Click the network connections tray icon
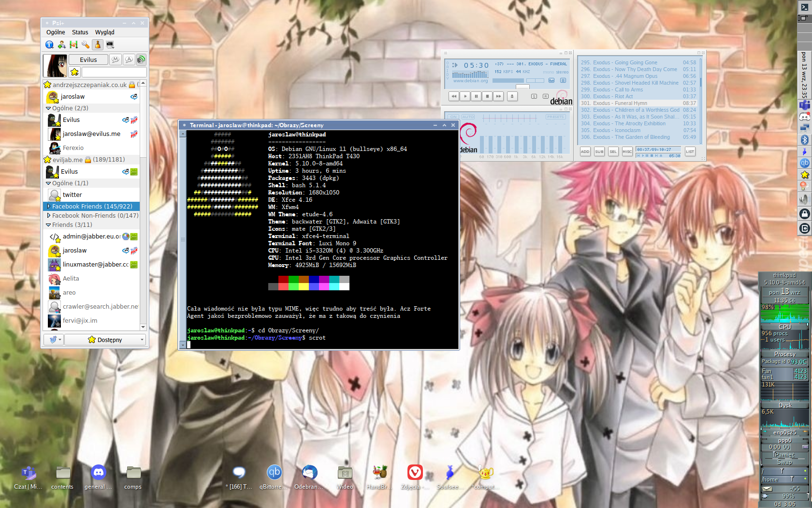 pos(804,128)
